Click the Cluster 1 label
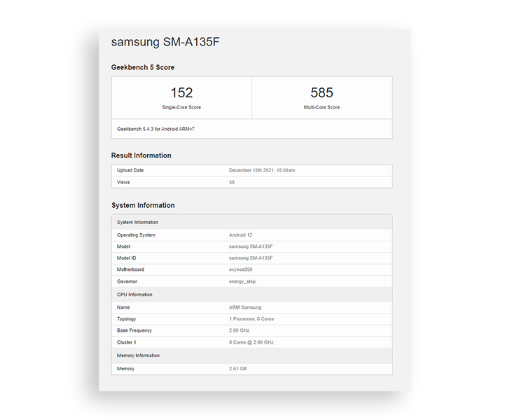This screenshot has height=420, width=510. [127, 342]
